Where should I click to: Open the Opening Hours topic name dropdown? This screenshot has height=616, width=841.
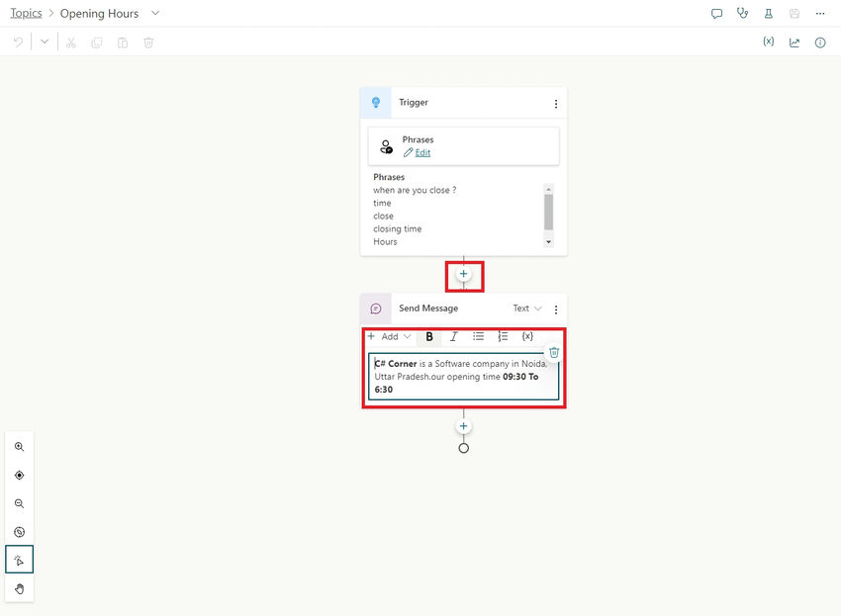click(155, 13)
